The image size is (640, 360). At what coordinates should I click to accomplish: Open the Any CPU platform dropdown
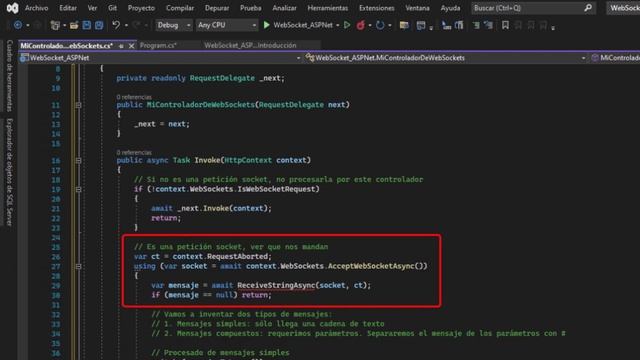pos(227,25)
